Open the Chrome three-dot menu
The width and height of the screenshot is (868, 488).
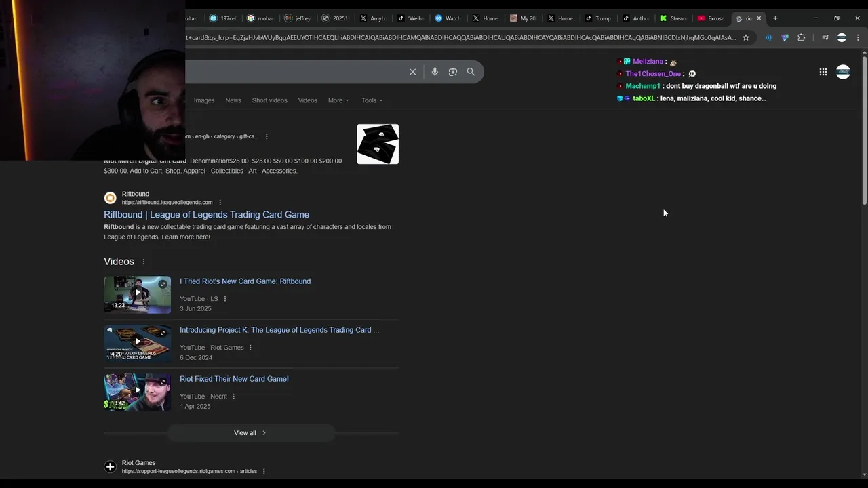coord(858,37)
